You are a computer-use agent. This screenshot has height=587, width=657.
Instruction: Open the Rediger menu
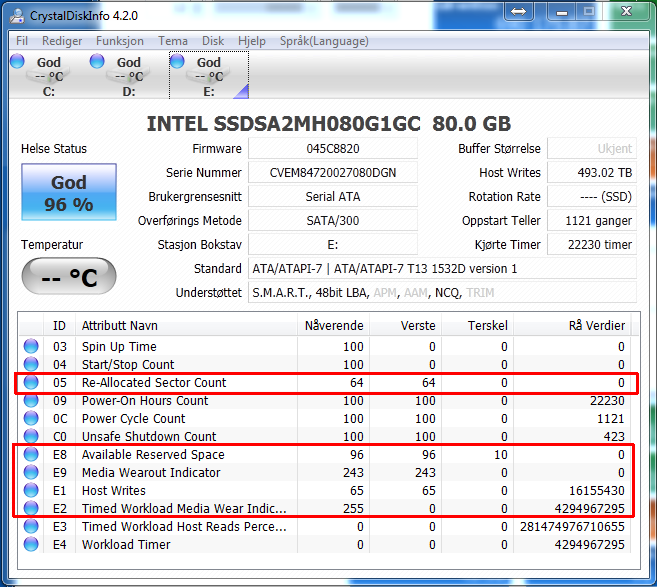[62, 41]
